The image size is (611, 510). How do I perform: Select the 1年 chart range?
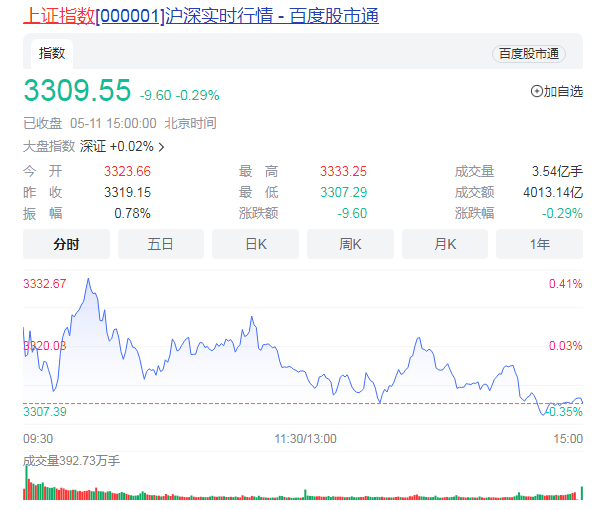point(539,244)
